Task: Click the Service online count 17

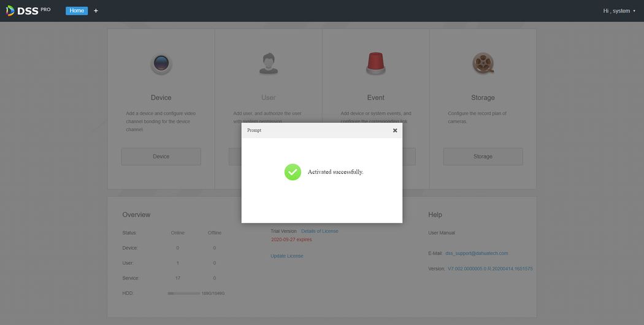Action: 178,278
